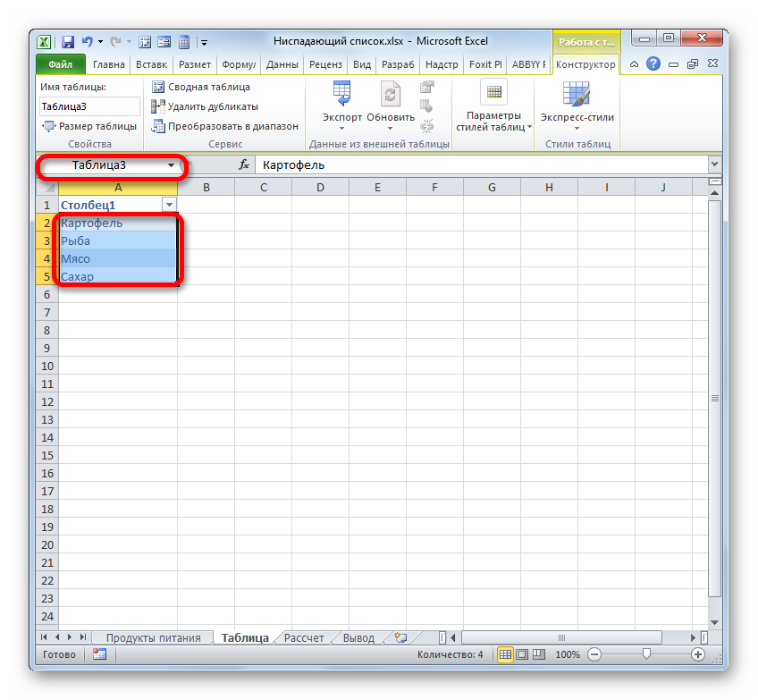Click the insert function fx icon
Viewport: 758px width, 700px height.
(244, 164)
